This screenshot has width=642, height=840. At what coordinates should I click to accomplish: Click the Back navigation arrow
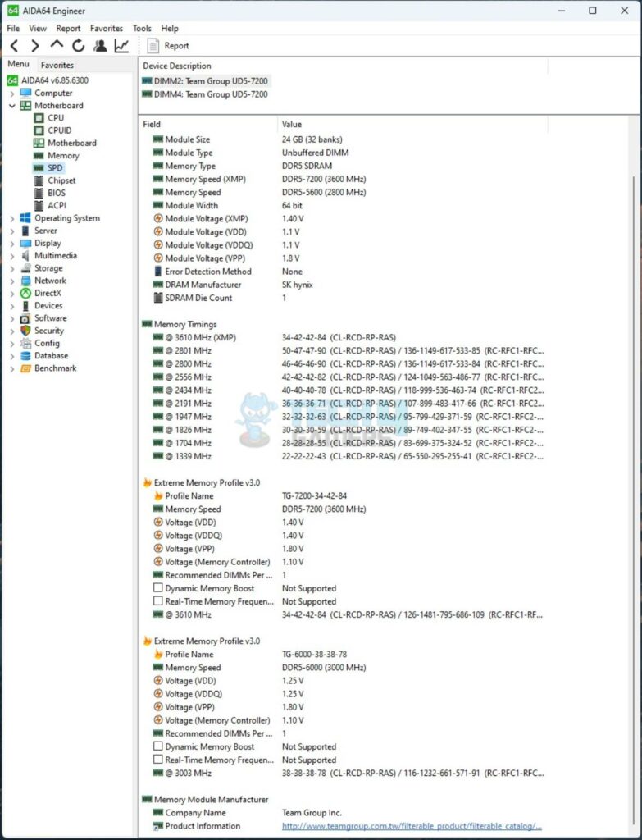point(15,46)
